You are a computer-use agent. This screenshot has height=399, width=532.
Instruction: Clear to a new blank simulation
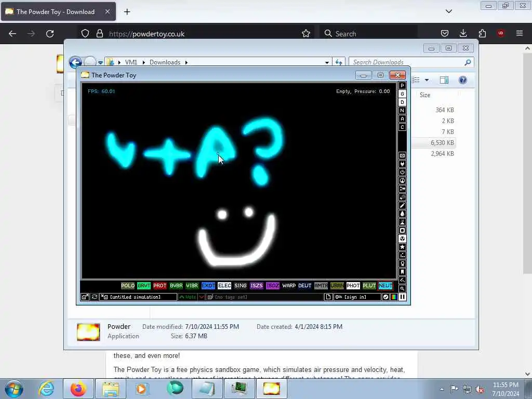[x=328, y=297]
